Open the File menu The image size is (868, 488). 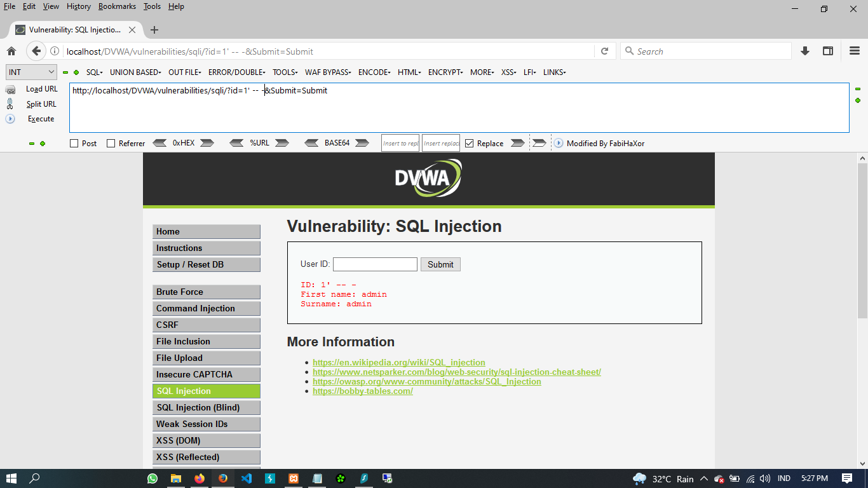point(10,6)
